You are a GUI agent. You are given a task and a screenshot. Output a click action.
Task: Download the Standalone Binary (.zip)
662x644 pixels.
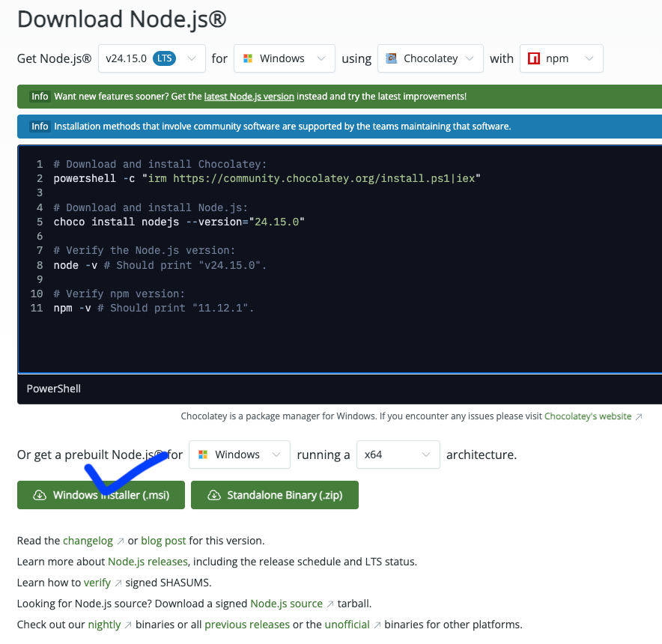tap(274, 495)
